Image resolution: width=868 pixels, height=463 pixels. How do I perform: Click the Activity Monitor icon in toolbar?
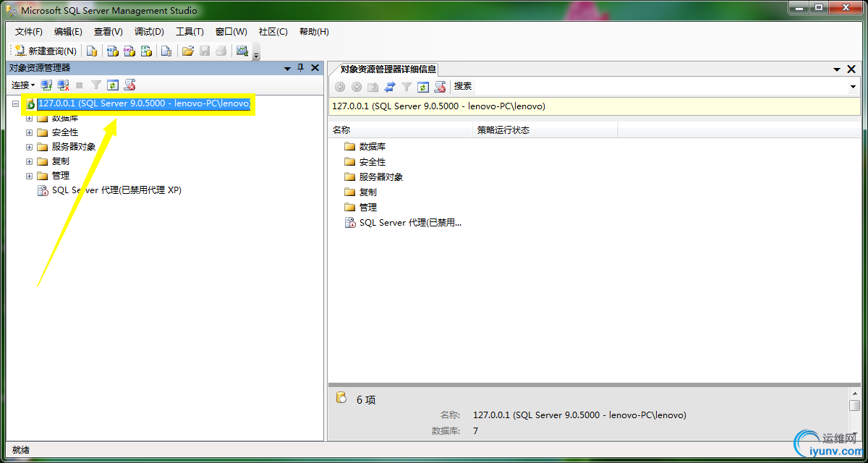coord(242,51)
